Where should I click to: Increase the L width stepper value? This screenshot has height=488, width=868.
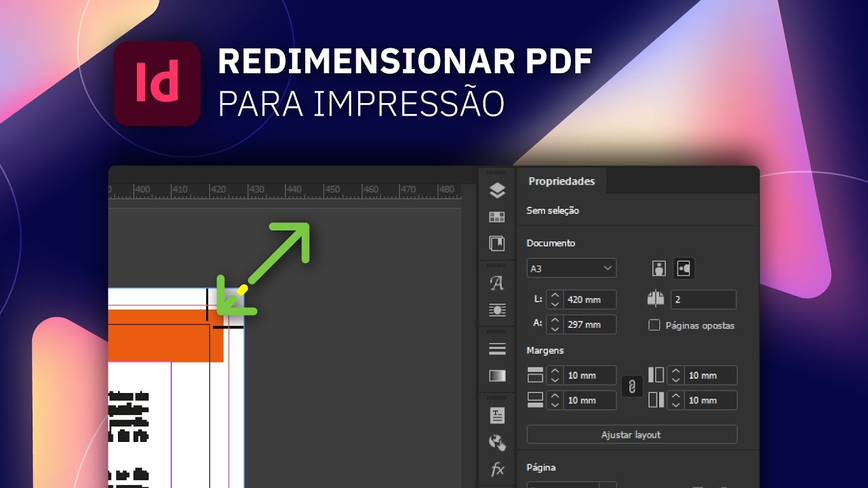tap(555, 295)
